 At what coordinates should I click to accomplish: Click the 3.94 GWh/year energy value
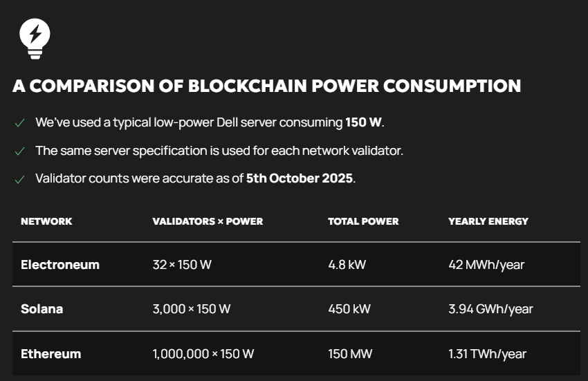490,309
